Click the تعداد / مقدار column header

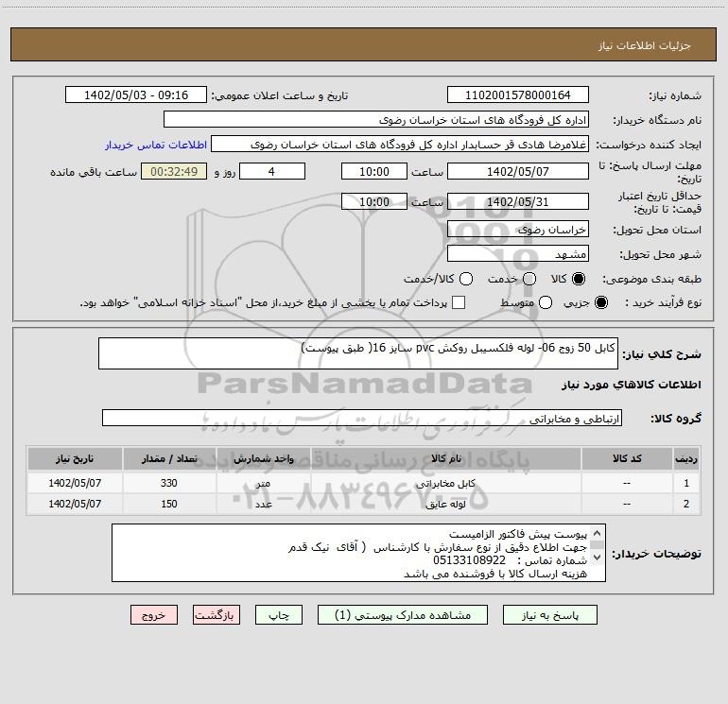169,458
